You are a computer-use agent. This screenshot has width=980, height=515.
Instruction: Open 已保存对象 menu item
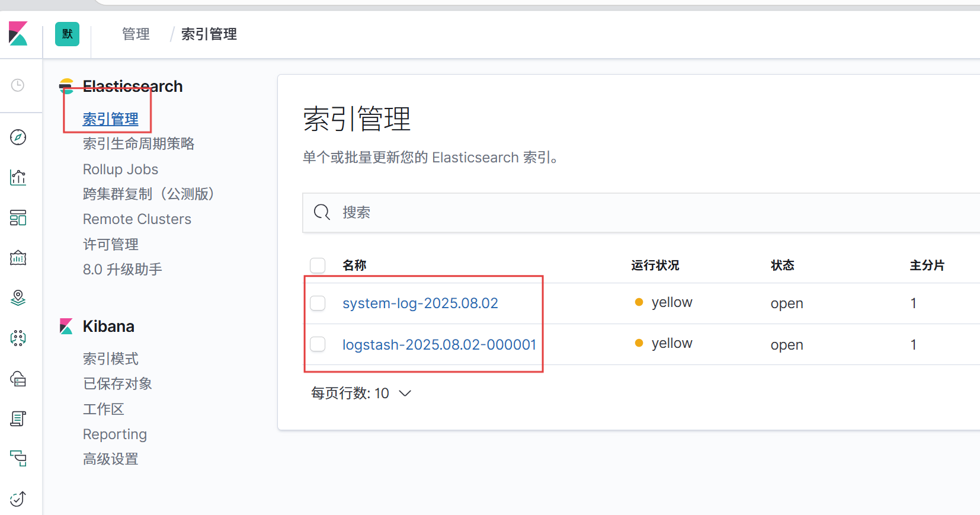[118, 383]
